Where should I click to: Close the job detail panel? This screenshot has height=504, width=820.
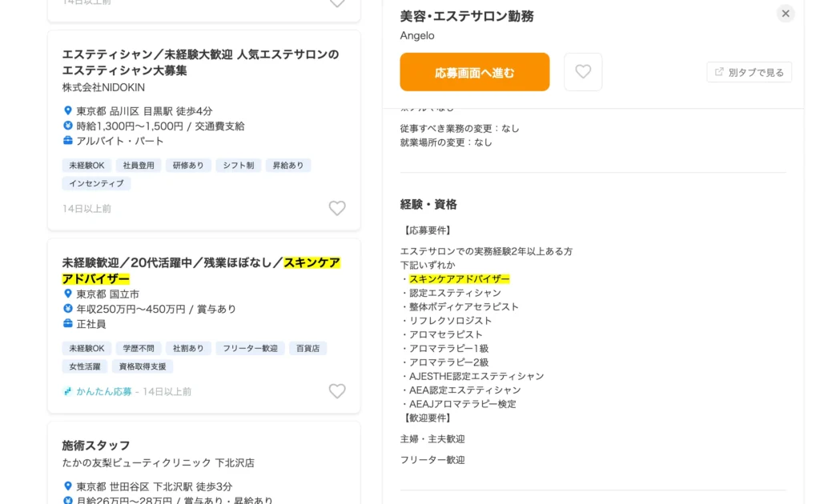(x=786, y=14)
